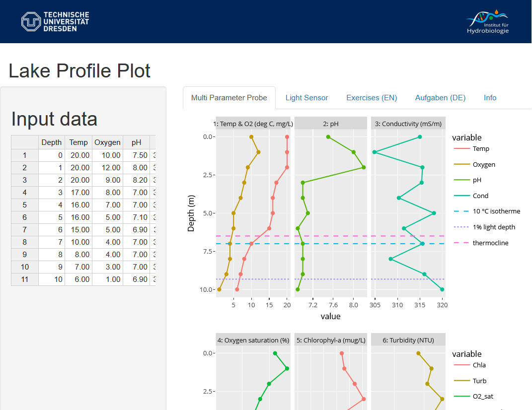532x410 pixels.
Task: Click the TU Dresden logo
Action: [55, 21]
